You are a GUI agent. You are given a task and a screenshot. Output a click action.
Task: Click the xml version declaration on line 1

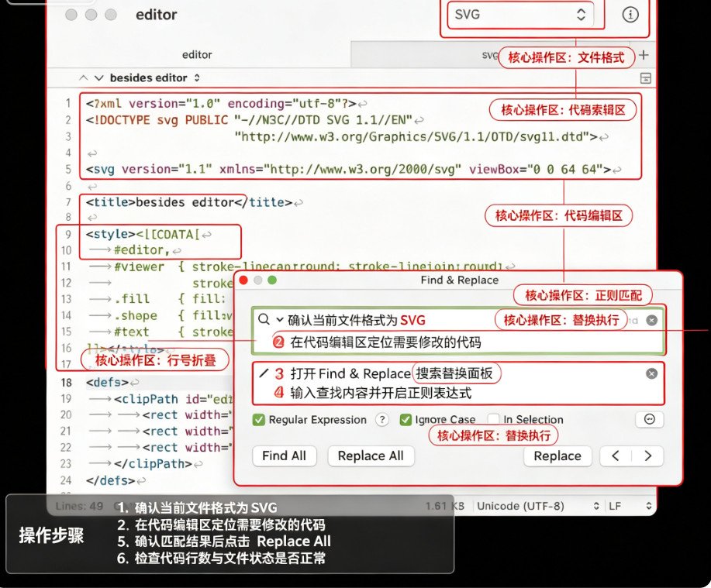(x=221, y=104)
